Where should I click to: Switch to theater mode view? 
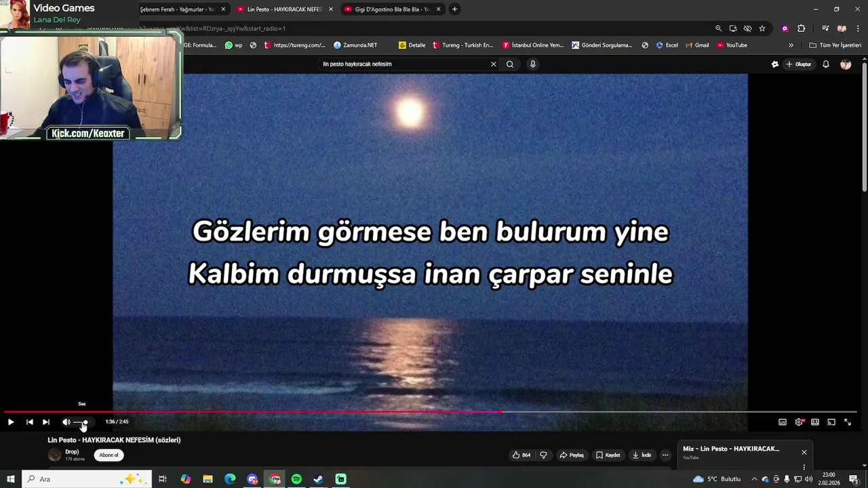pos(815,422)
